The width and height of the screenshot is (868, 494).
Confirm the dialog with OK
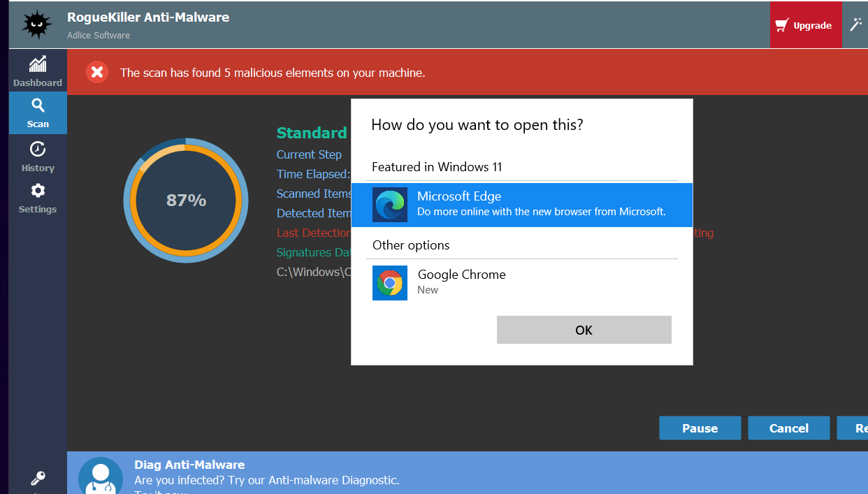[584, 330]
